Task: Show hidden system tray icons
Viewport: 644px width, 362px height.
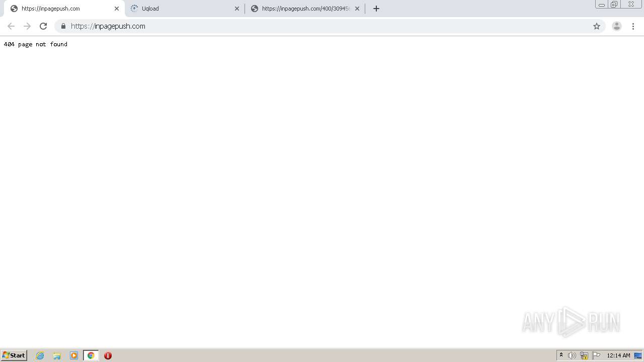Action: (561, 355)
